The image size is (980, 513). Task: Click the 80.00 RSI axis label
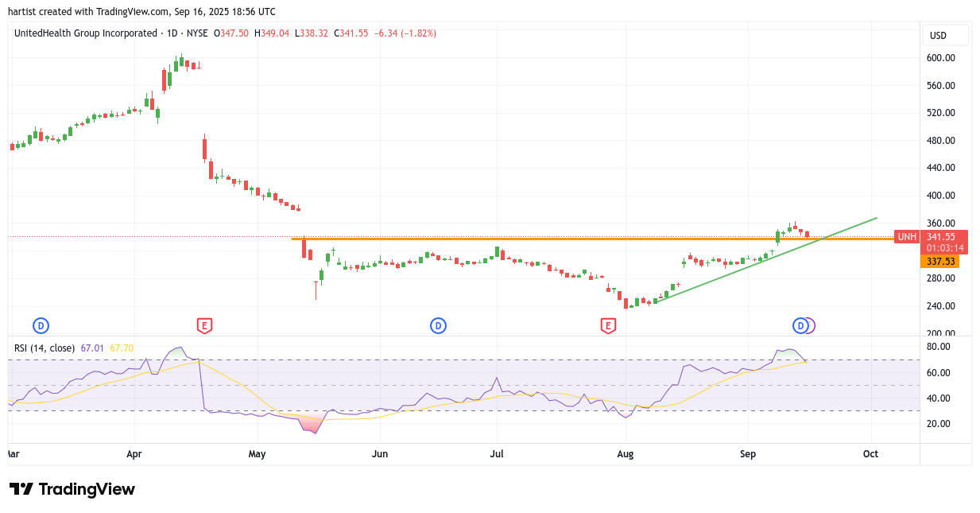pyautogui.click(x=939, y=347)
